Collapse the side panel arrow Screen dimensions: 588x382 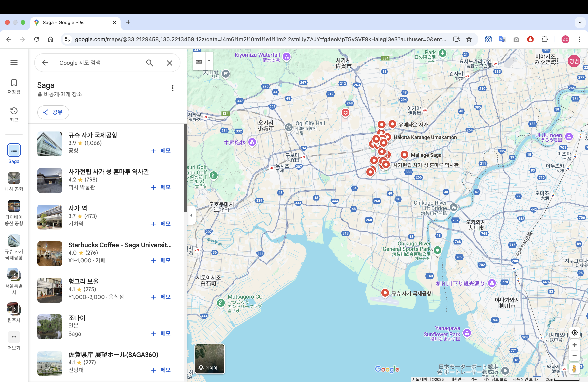tap(191, 215)
